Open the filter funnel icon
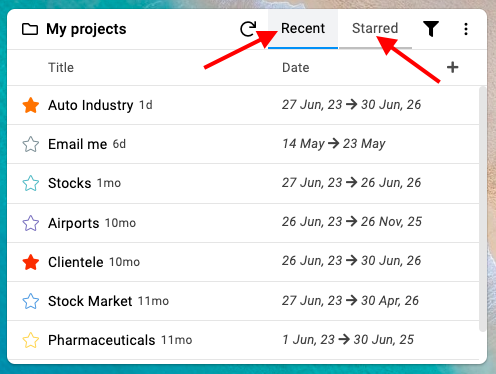The height and width of the screenshot is (374, 496). tap(431, 29)
